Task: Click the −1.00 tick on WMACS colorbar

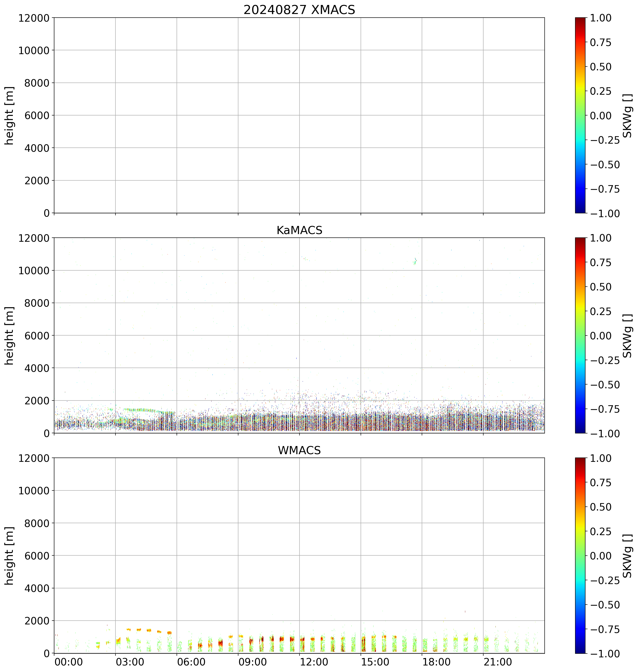Action: pyautogui.click(x=605, y=653)
